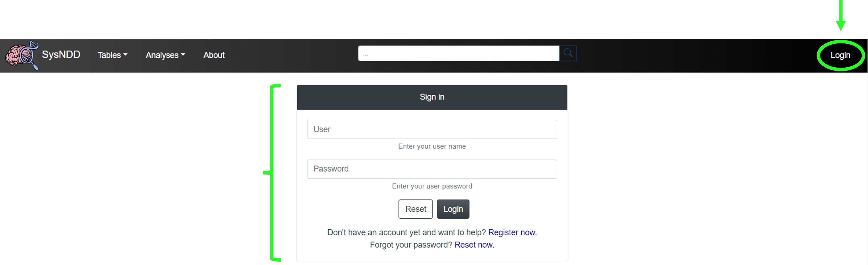Image resolution: width=868 pixels, height=265 pixels.
Task: Click the Reset button on form
Action: click(x=415, y=209)
